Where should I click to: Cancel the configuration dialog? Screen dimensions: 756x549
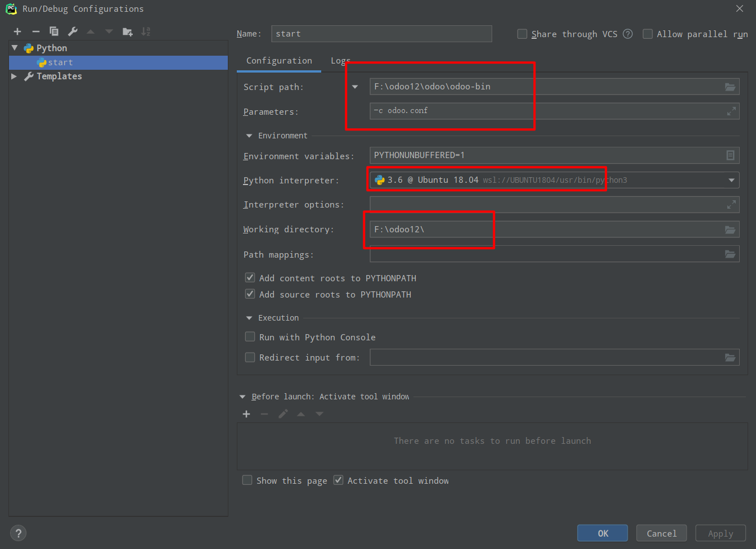[661, 533]
